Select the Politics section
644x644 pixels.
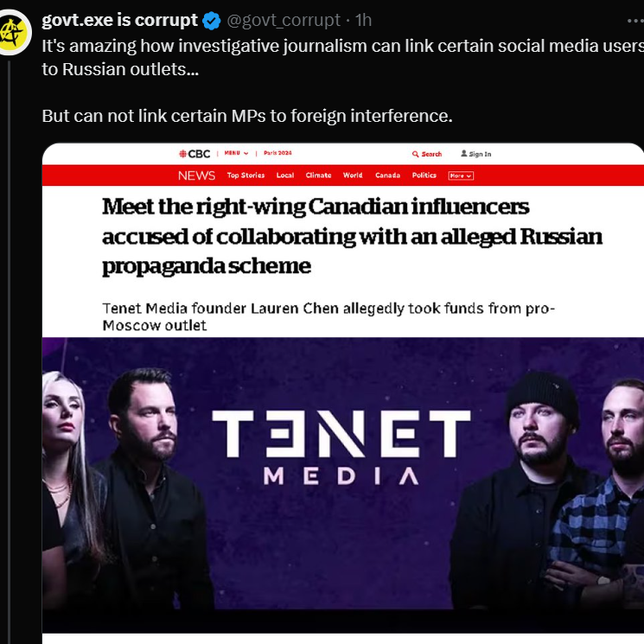[424, 175]
